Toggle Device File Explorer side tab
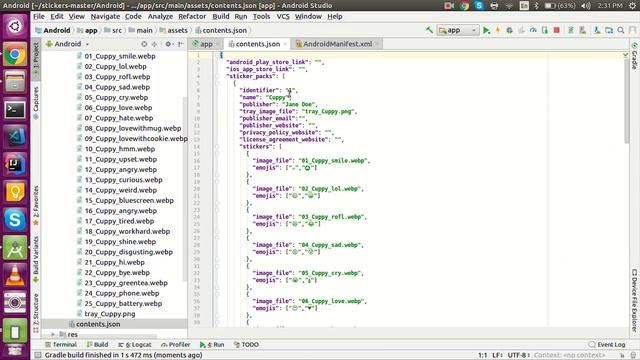 click(634, 300)
